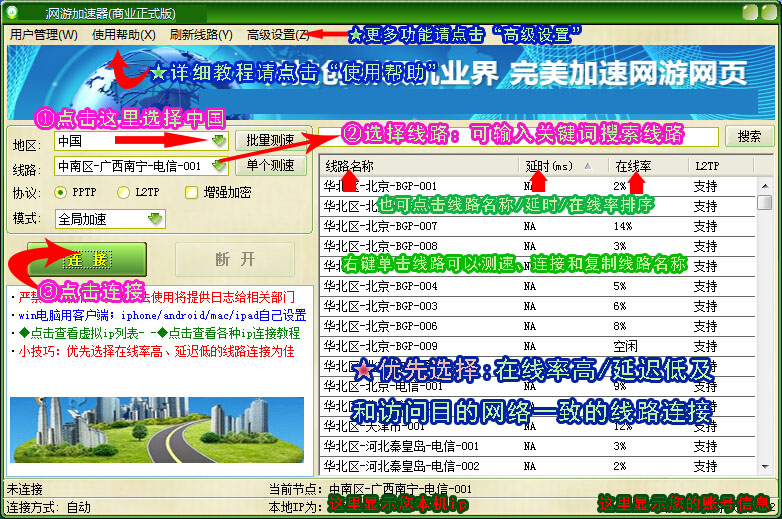Open the 地区 region dropdown

[219, 141]
